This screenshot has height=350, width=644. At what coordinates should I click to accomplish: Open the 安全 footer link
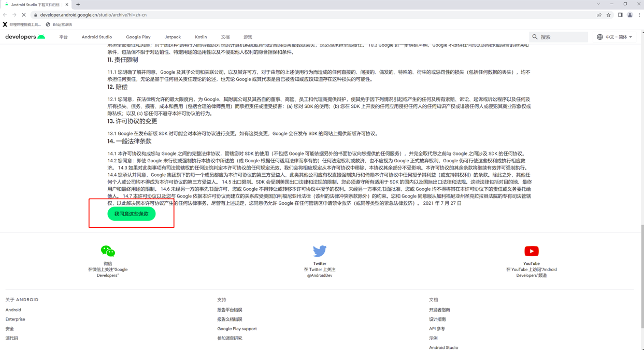(10, 329)
